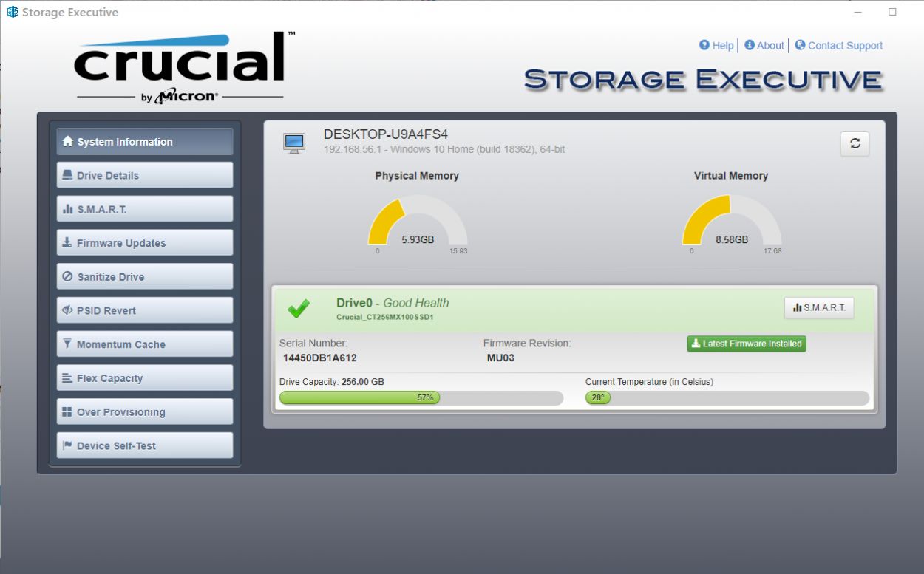Select PSID Revert in the sidebar
Viewport: 924px width, 574px height.
pyautogui.click(x=145, y=310)
